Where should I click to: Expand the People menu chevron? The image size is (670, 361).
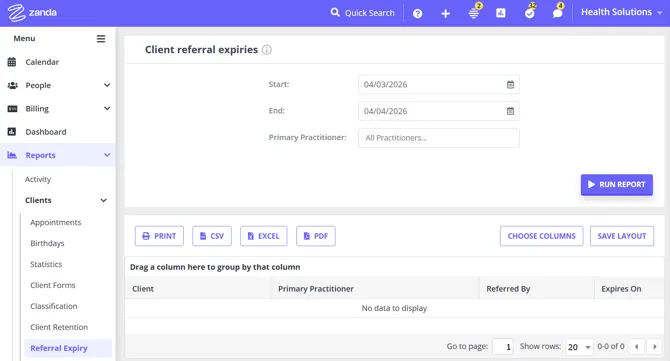(x=107, y=85)
